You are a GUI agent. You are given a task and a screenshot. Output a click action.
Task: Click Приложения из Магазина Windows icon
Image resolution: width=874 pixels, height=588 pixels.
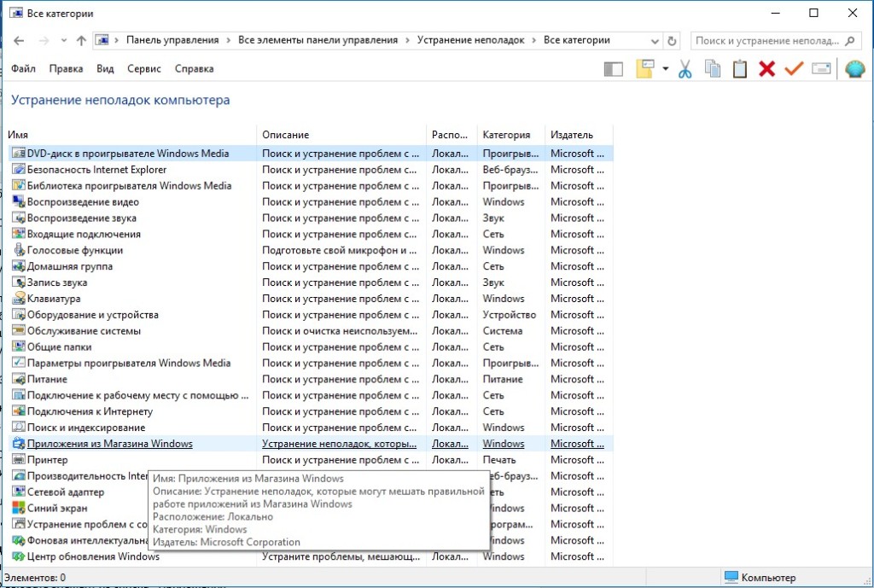click(x=19, y=444)
